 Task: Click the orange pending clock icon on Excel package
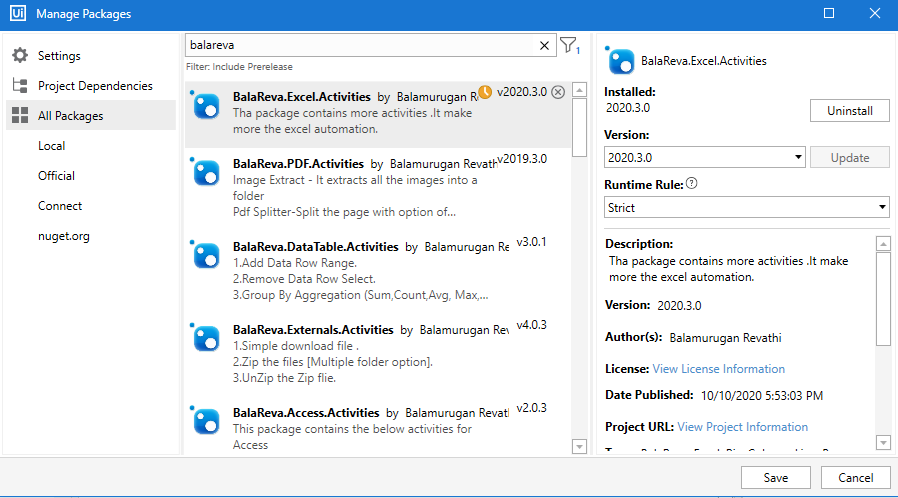click(485, 92)
